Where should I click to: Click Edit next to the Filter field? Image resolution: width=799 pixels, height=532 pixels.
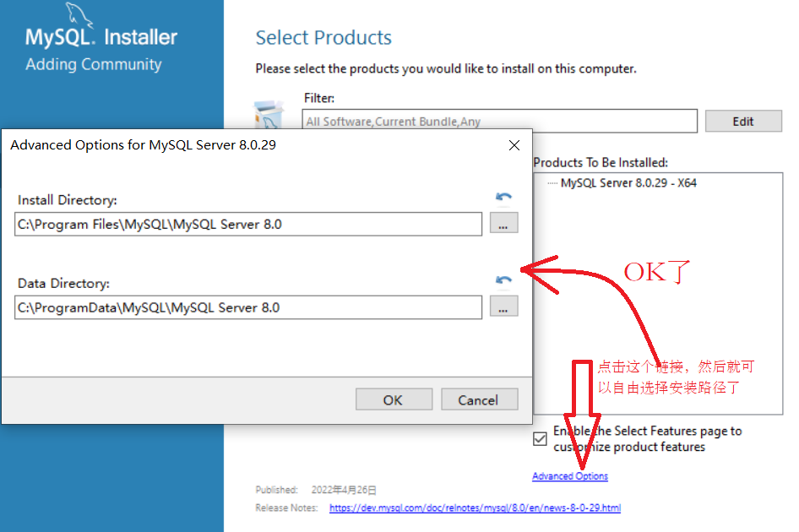[x=743, y=122]
